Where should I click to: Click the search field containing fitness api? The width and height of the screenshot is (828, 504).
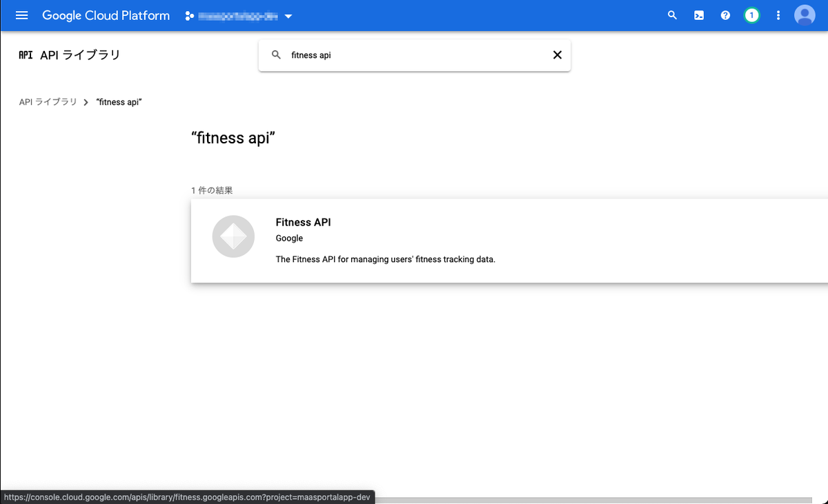point(415,55)
